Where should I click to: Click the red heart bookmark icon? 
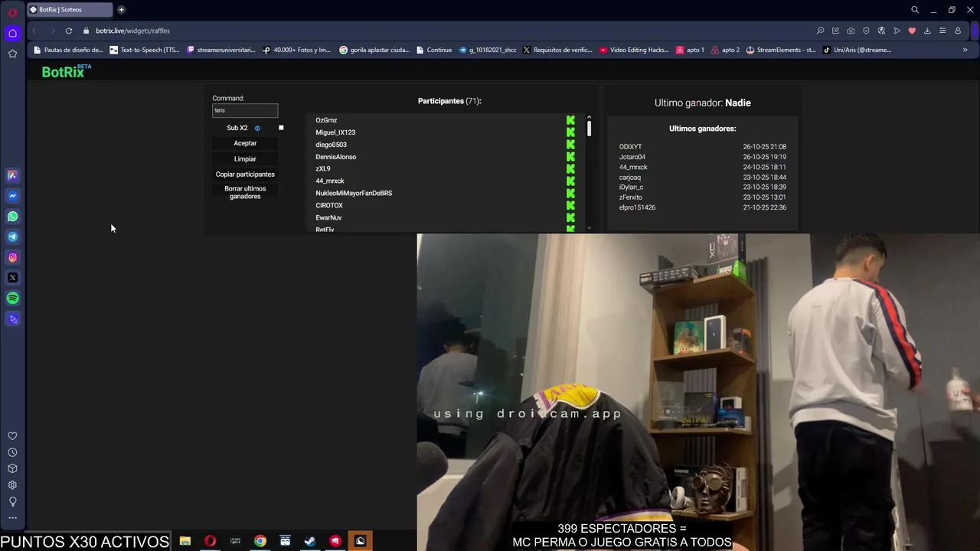[x=912, y=31]
